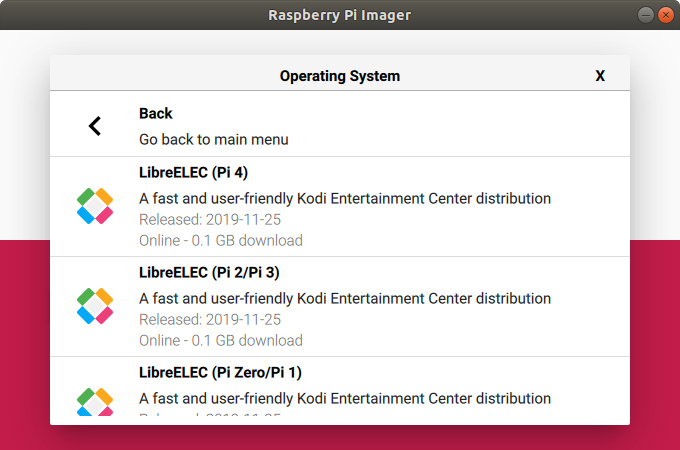Click the back arrow chevron icon
Image resolution: width=680 pixels, height=450 pixels.
pos(95,126)
